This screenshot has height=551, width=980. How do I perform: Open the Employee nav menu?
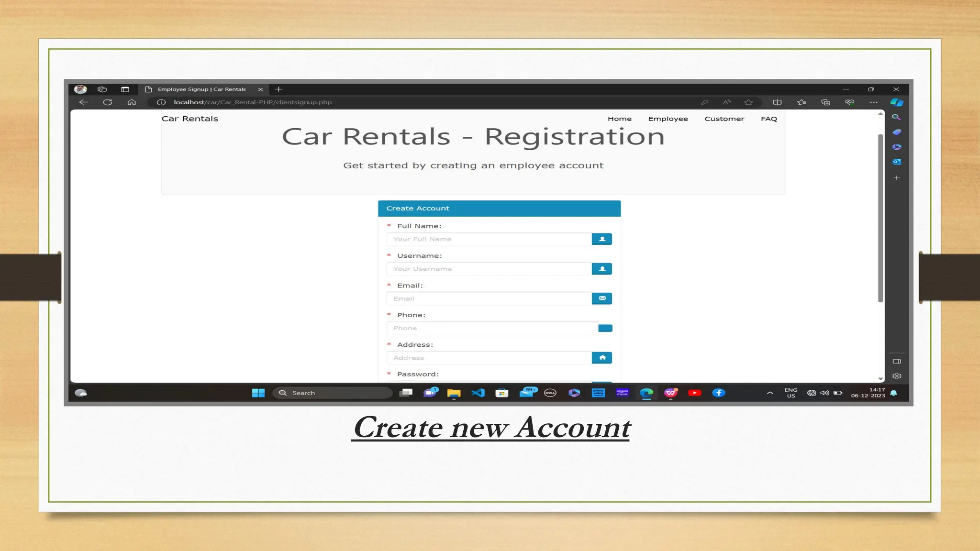pos(668,119)
